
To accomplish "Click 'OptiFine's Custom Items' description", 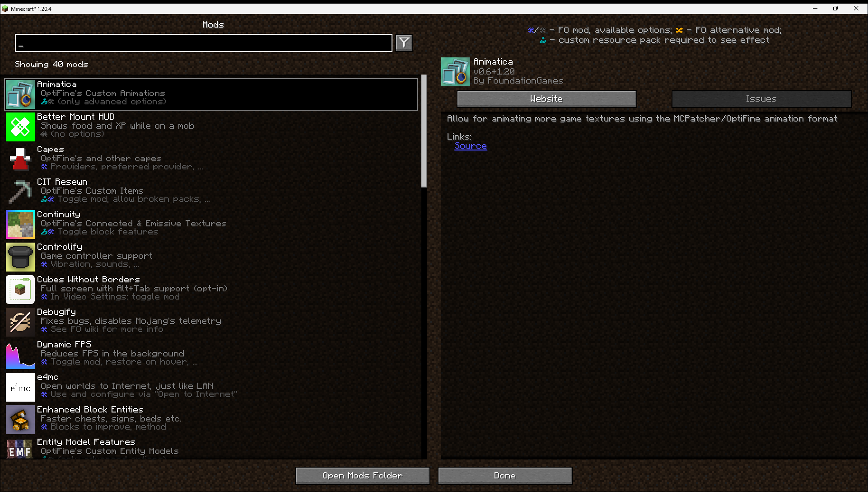I will tap(92, 191).
